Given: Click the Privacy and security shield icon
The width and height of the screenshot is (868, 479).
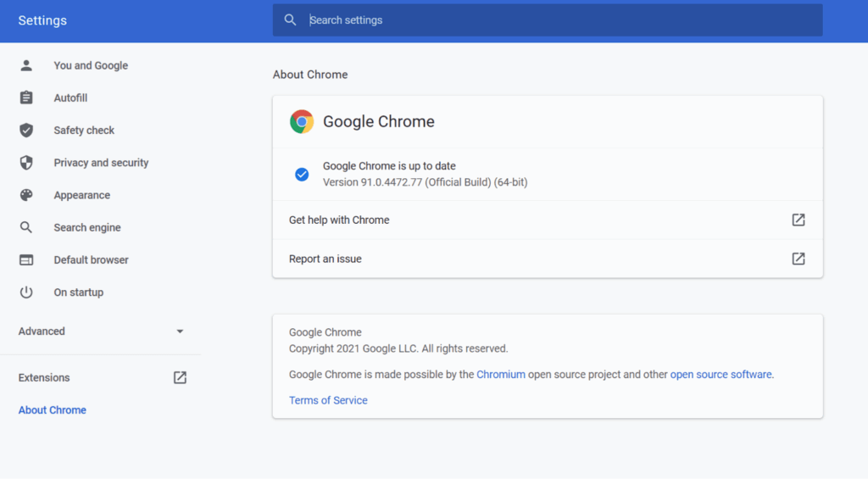Looking at the screenshot, I should point(26,163).
